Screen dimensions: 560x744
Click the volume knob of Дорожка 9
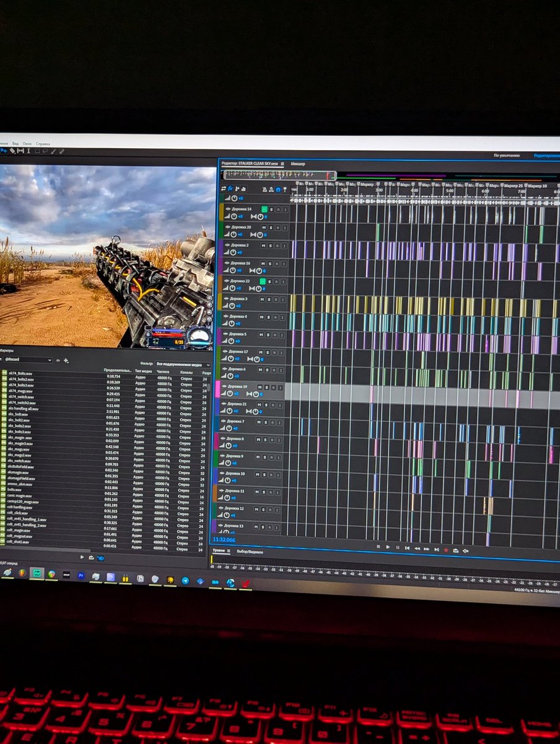(228, 463)
